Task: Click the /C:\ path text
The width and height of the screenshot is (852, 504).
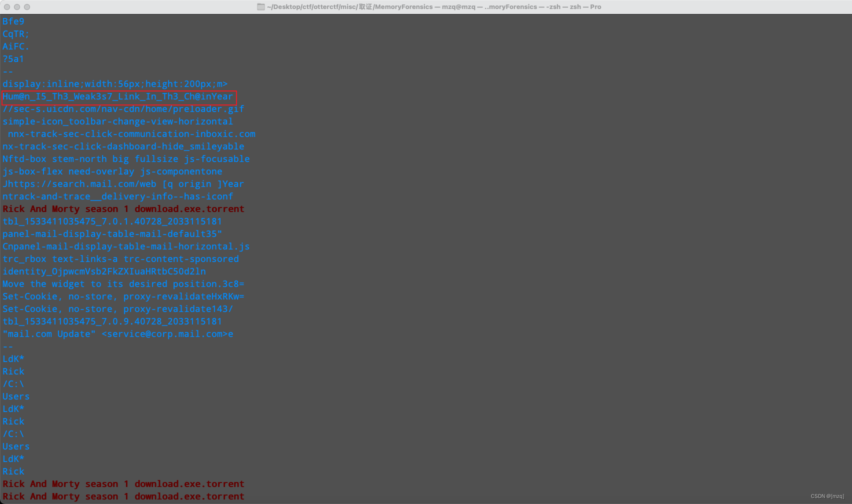Action: (x=13, y=384)
